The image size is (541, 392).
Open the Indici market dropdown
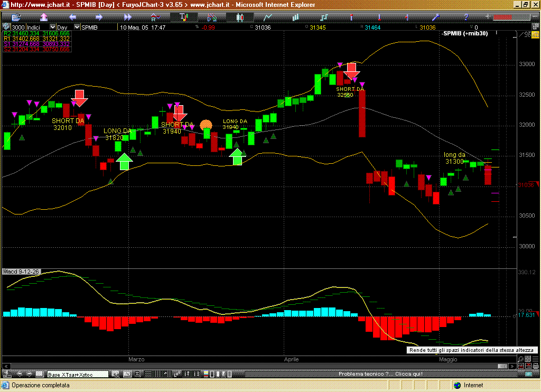(52, 27)
